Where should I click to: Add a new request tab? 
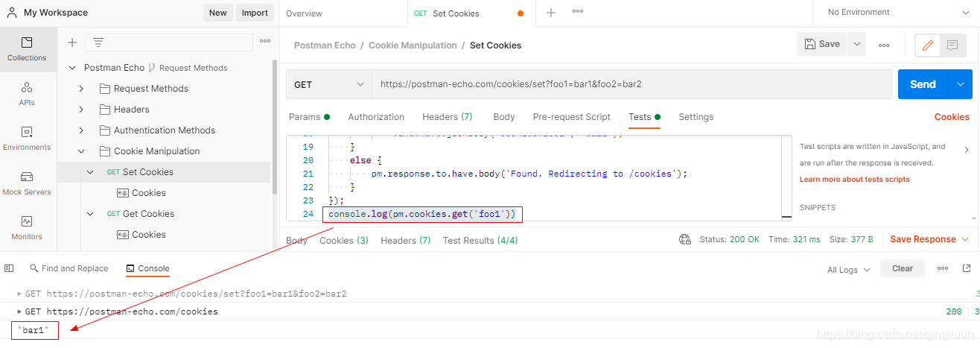click(x=551, y=13)
